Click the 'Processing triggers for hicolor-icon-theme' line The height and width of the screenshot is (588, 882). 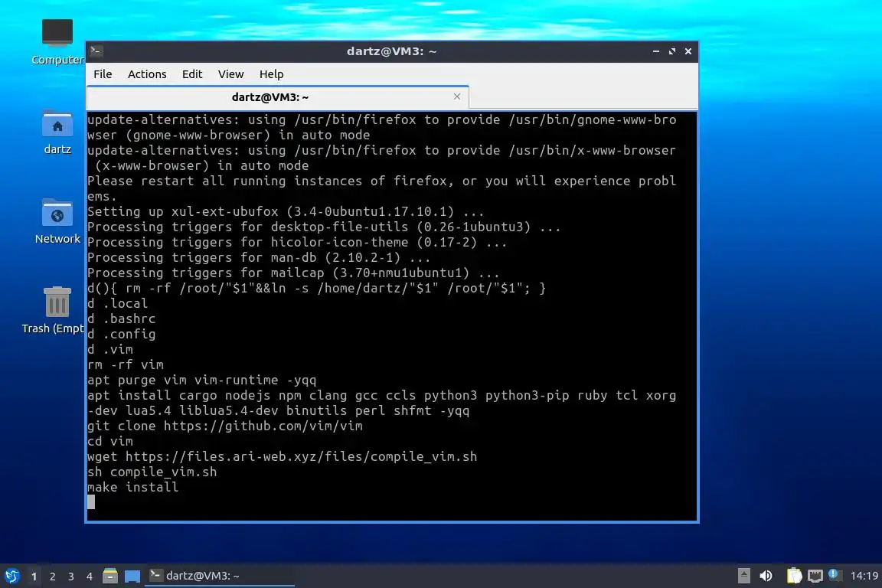(x=297, y=242)
